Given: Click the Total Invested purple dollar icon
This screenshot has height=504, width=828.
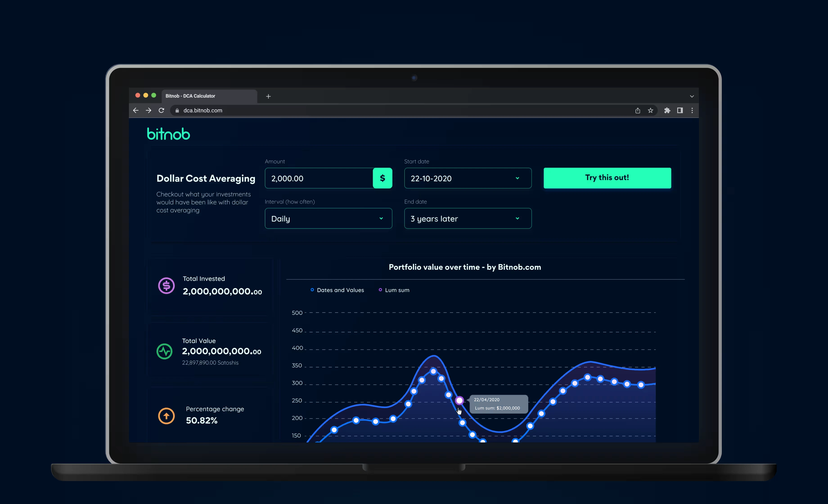Looking at the screenshot, I should [x=166, y=286].
